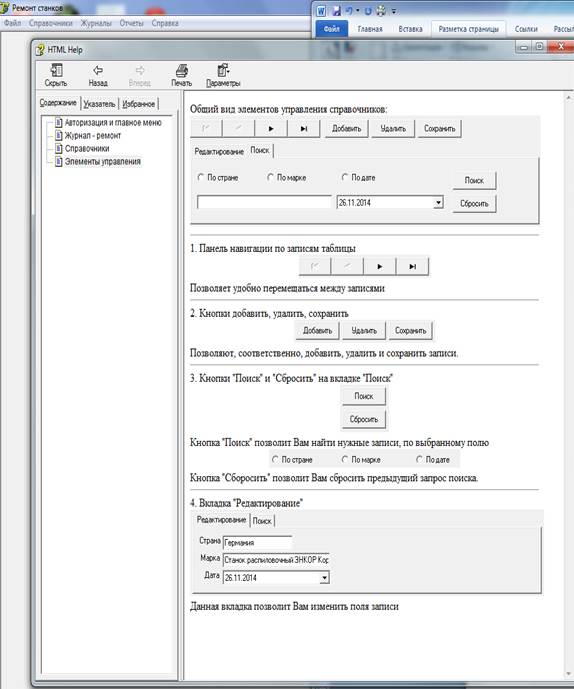This screenshot has width=574, height=689.
Task: Open Отчеты menu in Ремонт станков window
Action: click(131, 23)
